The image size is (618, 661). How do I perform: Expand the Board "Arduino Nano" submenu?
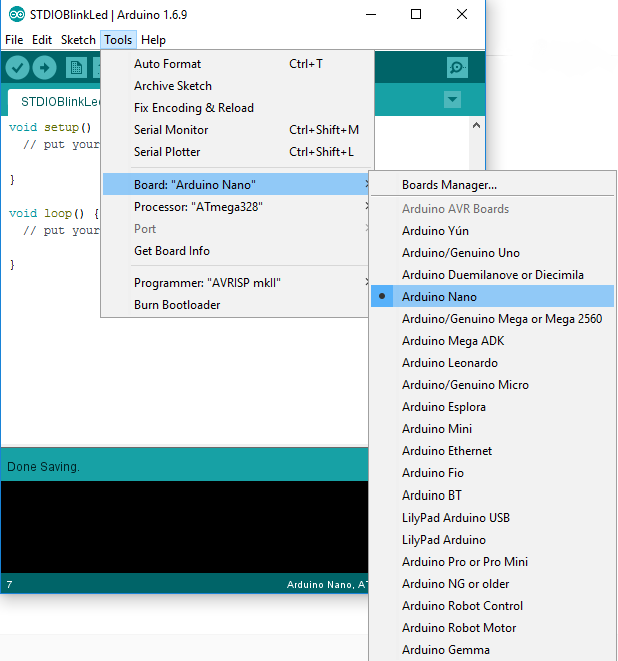tap(236, 184)
